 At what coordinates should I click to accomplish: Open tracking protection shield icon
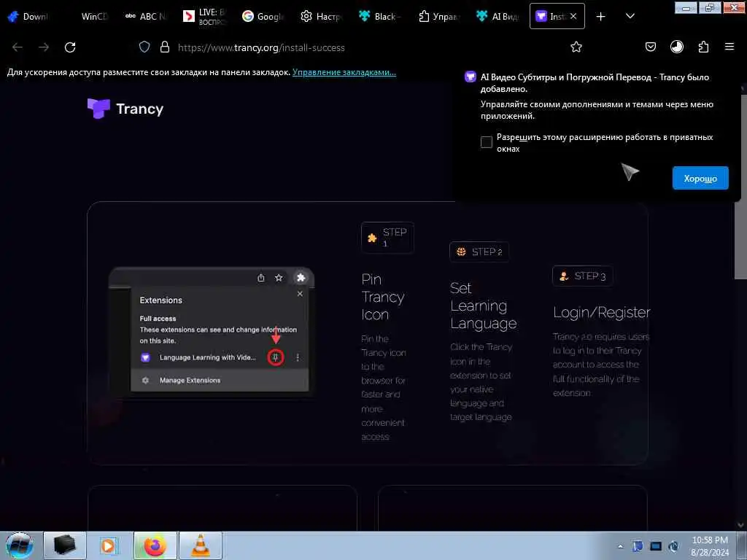click(x=144, y=47)
